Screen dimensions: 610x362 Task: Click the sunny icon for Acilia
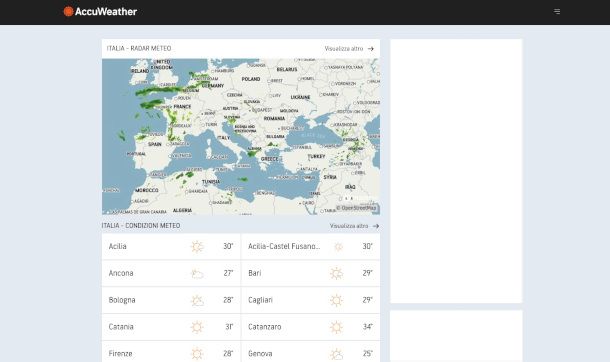coord(197,247)
